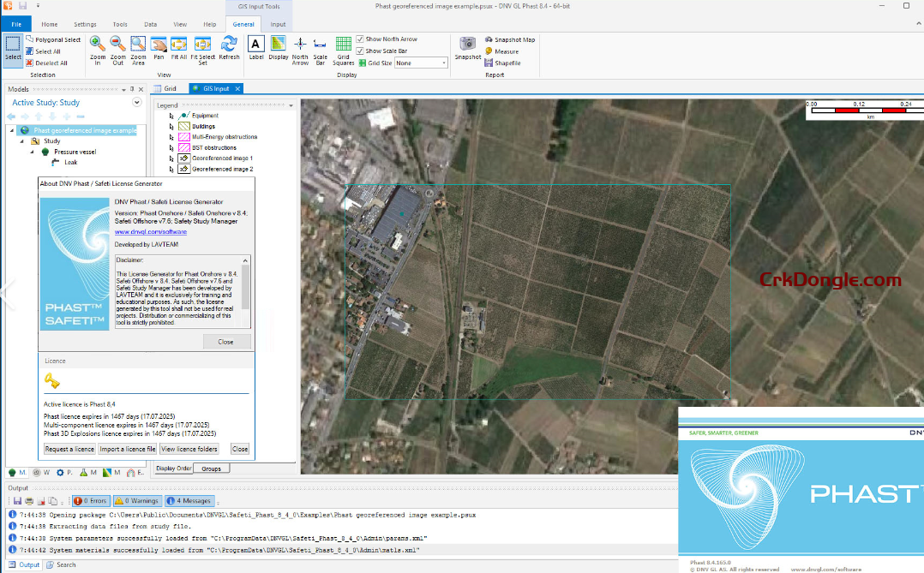Toggle selectability of BST obstructions layer
This screenshot has width=924, height=573.
pyautogui.click(x=171, y=148)
